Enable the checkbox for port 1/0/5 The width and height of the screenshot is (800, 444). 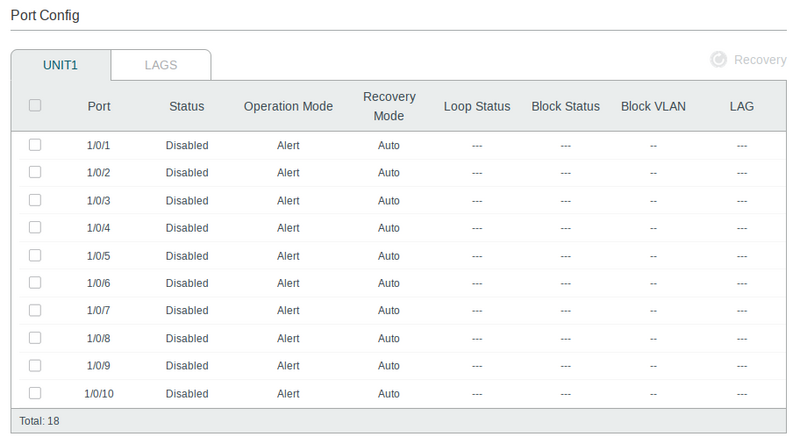[x=35, y=255]
